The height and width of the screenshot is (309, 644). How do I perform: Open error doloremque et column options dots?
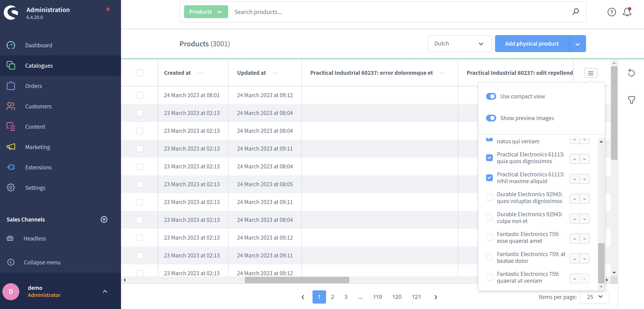(442, 73)
